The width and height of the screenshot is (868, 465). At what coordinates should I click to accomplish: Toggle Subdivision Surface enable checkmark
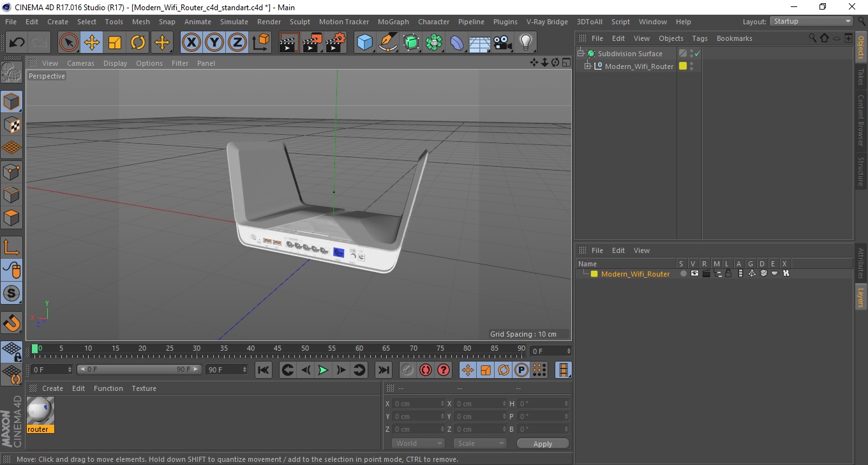(x=698, y=54)
